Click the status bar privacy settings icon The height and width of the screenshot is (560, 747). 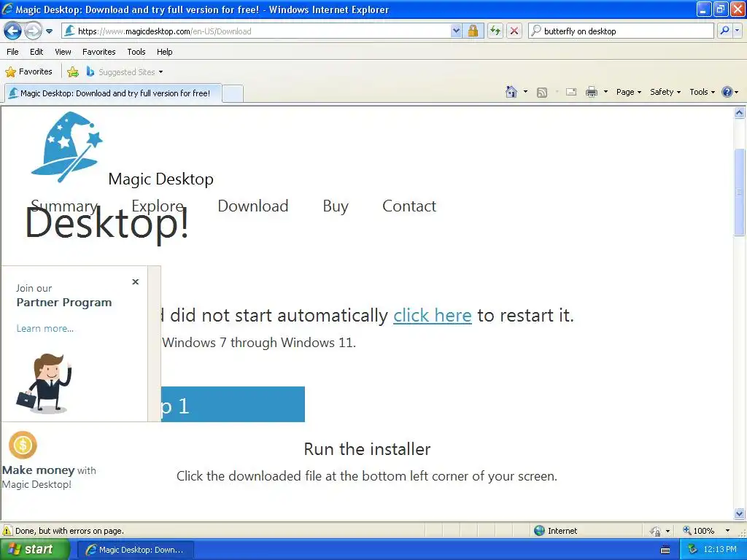[656, 531]
